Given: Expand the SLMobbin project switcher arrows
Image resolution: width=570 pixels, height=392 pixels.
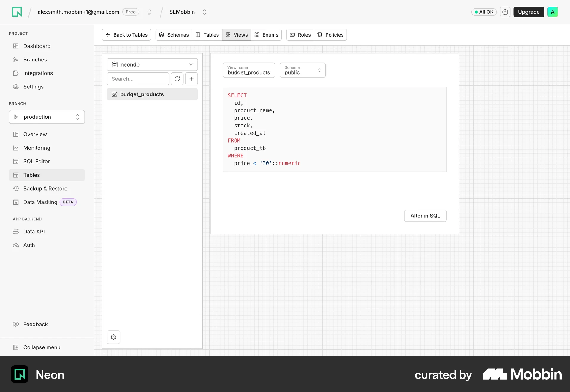Looking at the screenshot, I should point(205,12).
